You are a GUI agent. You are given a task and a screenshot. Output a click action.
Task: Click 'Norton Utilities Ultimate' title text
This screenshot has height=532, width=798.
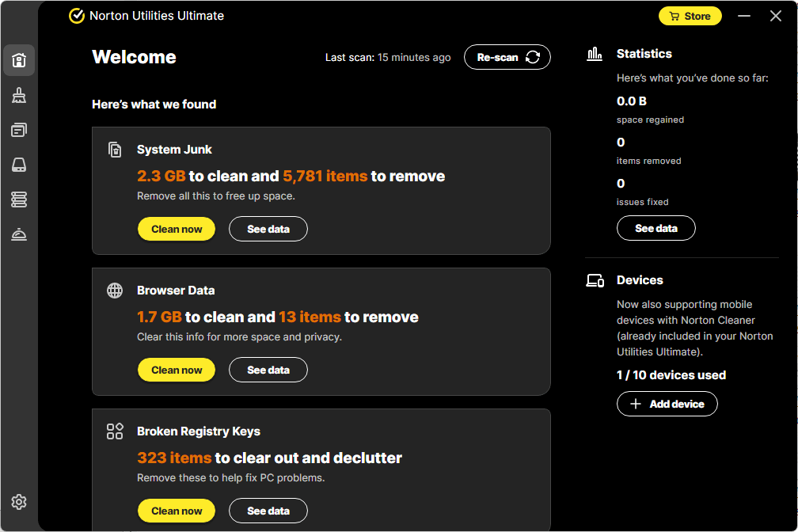point(157,16)
